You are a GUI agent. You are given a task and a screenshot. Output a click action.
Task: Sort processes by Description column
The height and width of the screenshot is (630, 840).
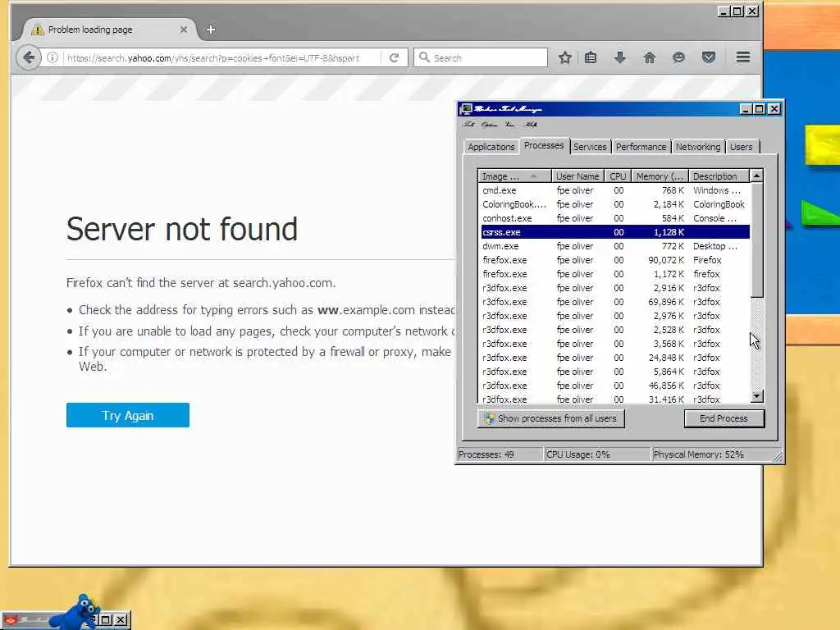[x=719, y=176]
